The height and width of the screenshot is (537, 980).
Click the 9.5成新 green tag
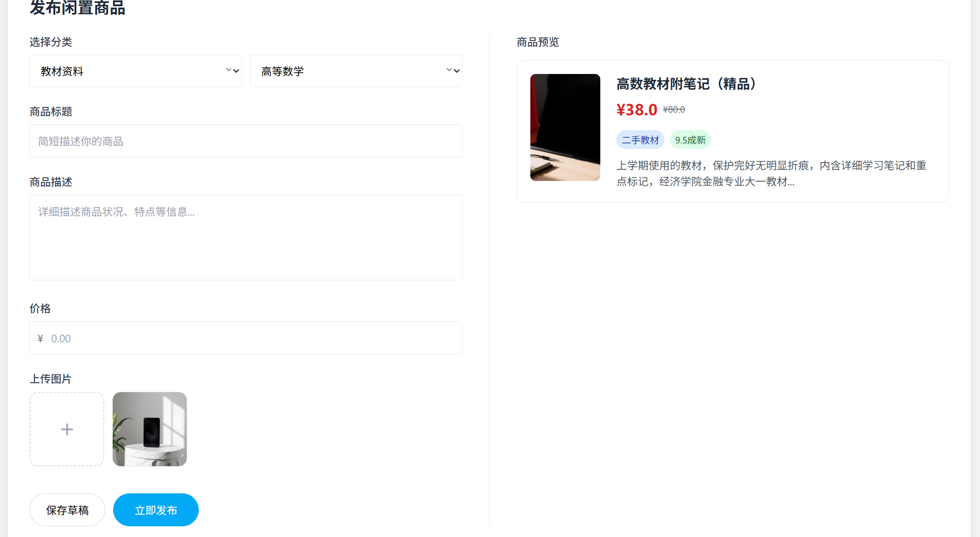[x=690, y=140]
